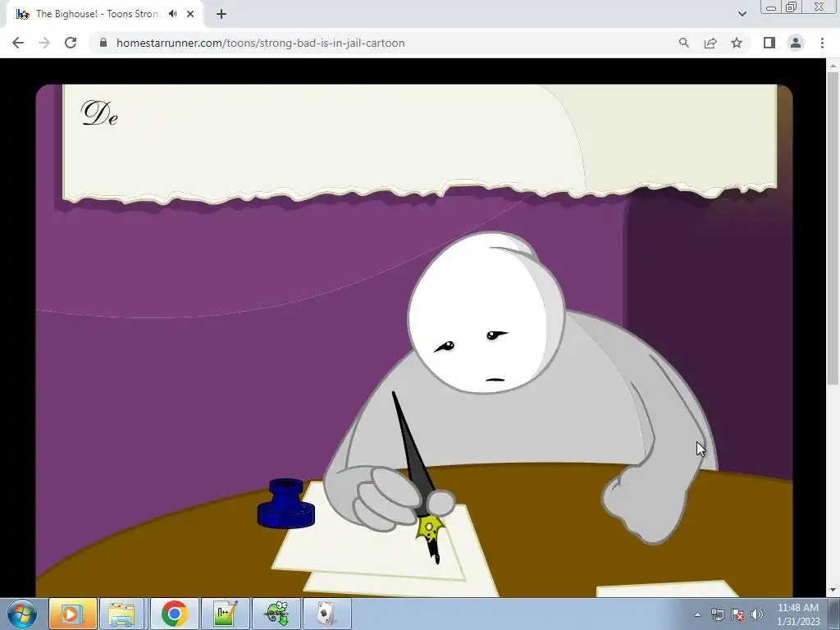Viewport: 840px width, 630px height.
Task: Expand the tab search chevron
Action: click(x=742, y=14)
